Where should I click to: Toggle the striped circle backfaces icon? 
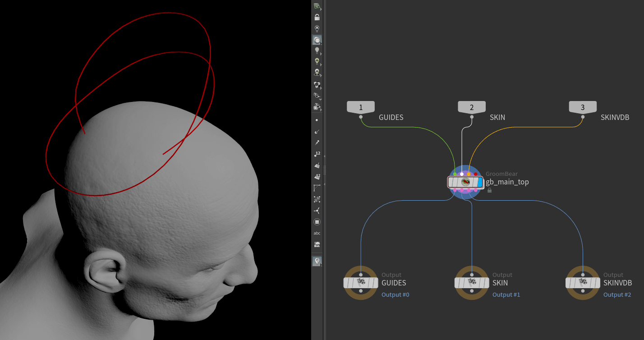tap(317, 222)
